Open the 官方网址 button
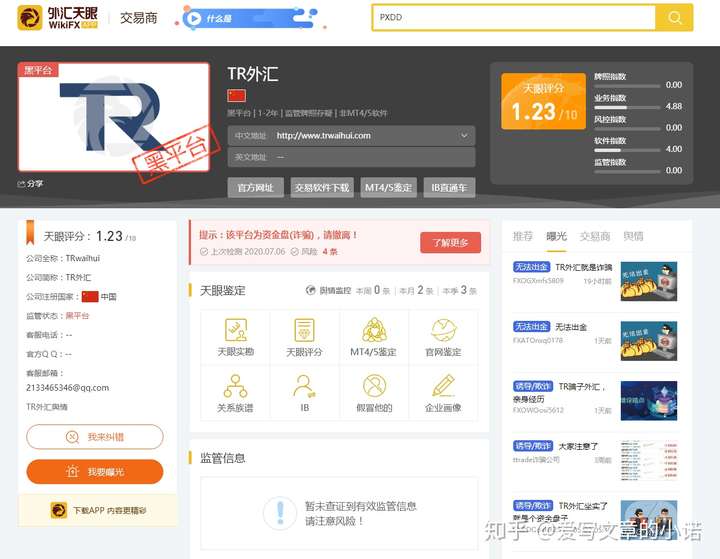The width and height of the screenshot is (720, 559). [255, 187]
